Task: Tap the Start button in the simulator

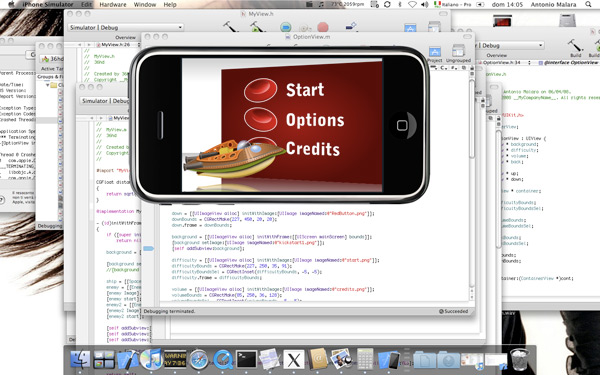Action: [305, 90]
